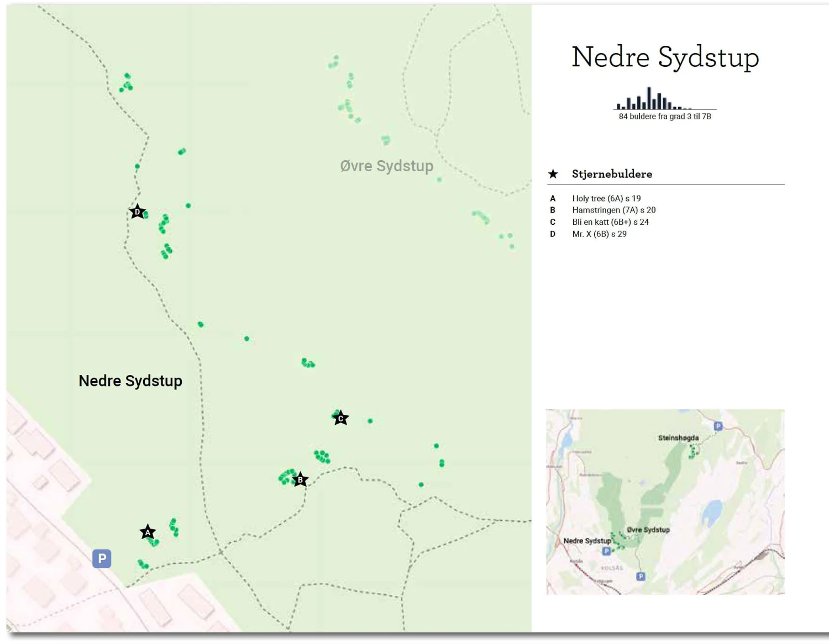Click the Stjernebuldere section heading

[612, 174]
